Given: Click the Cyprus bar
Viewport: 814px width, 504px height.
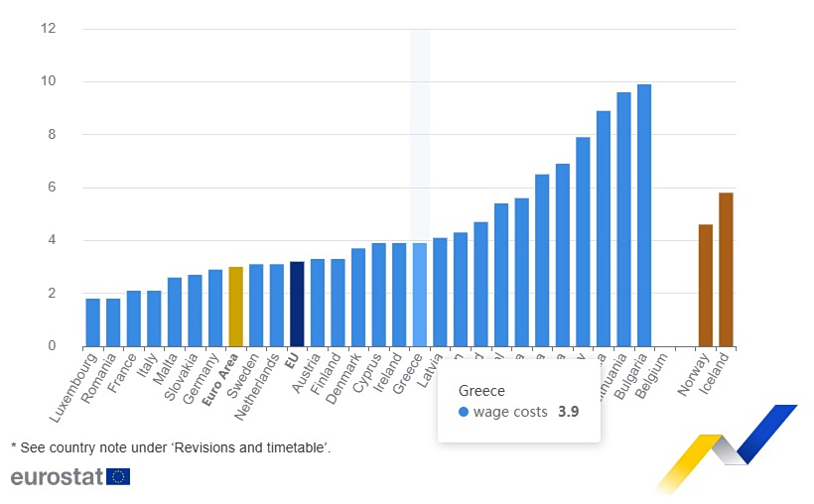Looking at the screenshot, I should [379, 295].
